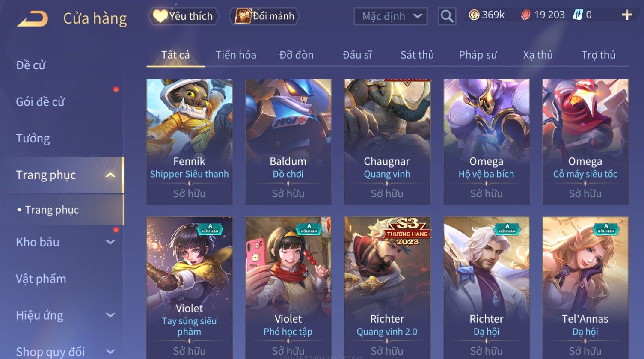Open Đổi mảnh chest exchange
The height and width of the screenshot is (359, 644).
[265, 16]
